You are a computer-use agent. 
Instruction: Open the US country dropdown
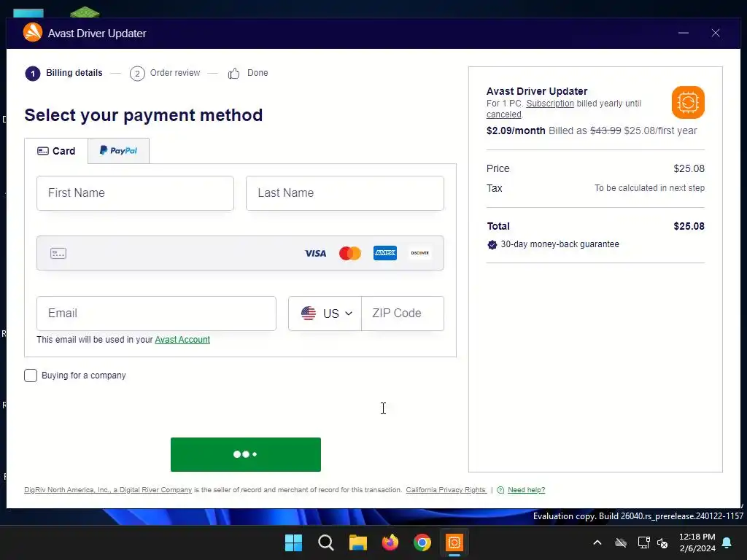coord(325,314)
